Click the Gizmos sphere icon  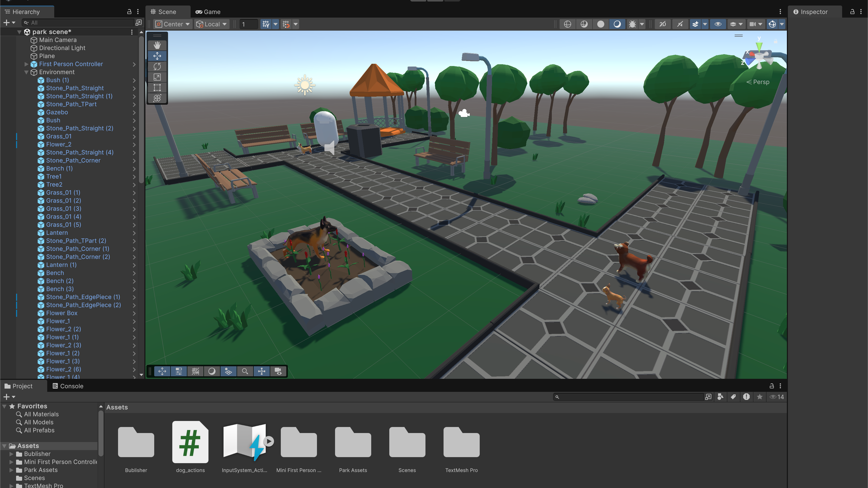(772, 24)
